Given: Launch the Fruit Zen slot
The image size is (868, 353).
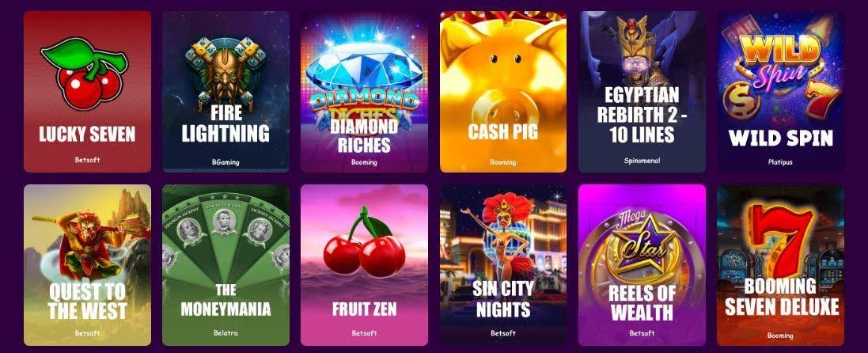Looking at the screenshot, I should click(x=364, y=265).
